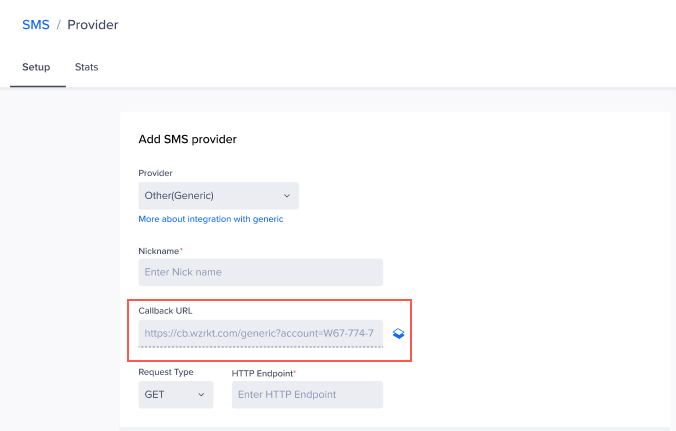This screenshot has width=676, height=431.
Task: Click the Provider breadcrumb title
Action: click(x=92, y=24)
